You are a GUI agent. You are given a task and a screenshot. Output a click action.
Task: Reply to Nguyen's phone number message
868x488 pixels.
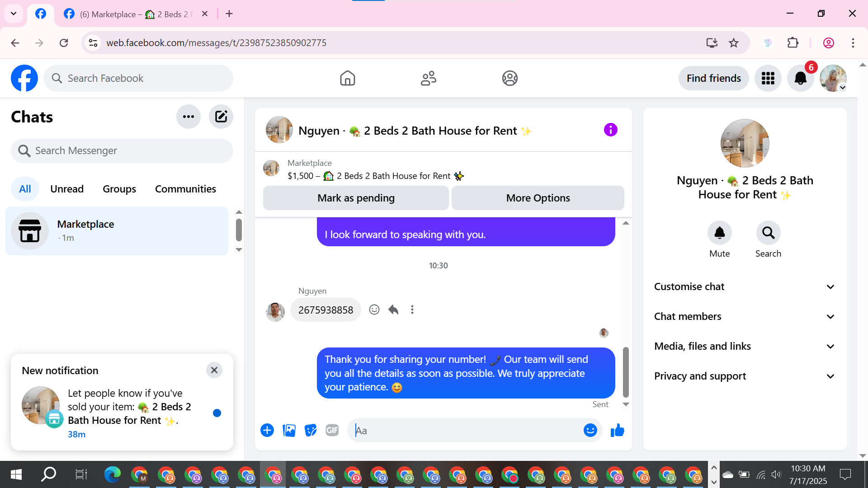[x=393, y=310]
